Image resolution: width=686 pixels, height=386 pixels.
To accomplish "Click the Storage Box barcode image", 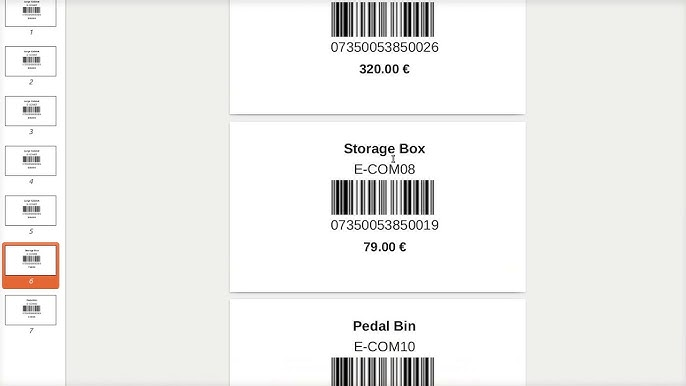I will (382, 197).
